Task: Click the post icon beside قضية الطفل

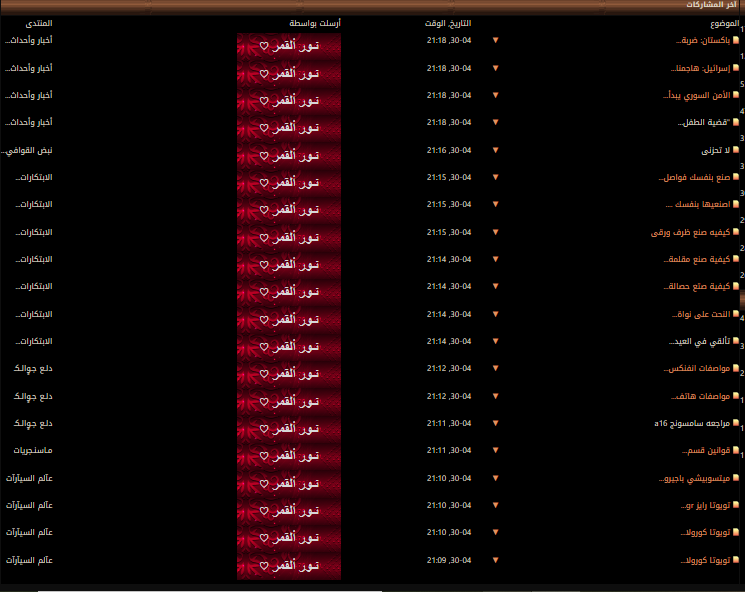Action: [736, 122]
